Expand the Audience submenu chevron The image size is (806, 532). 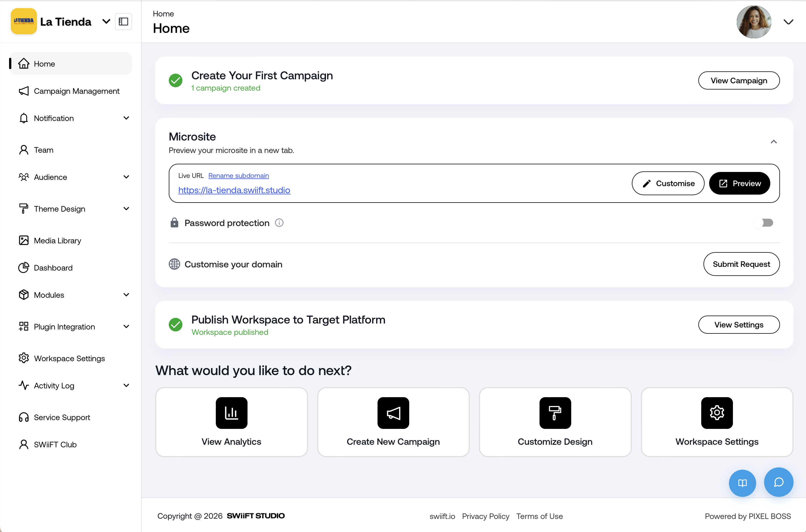[126, 177]
